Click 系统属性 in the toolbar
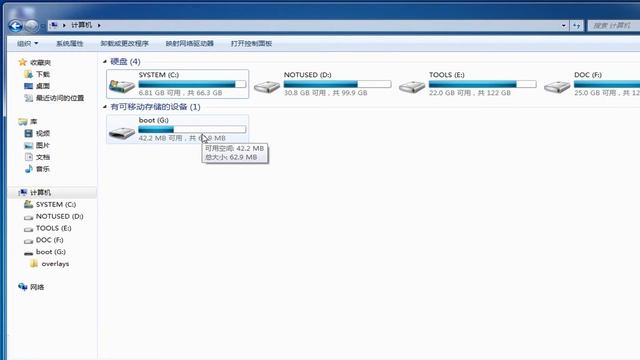The image size is (640, 360). point(70,43)
